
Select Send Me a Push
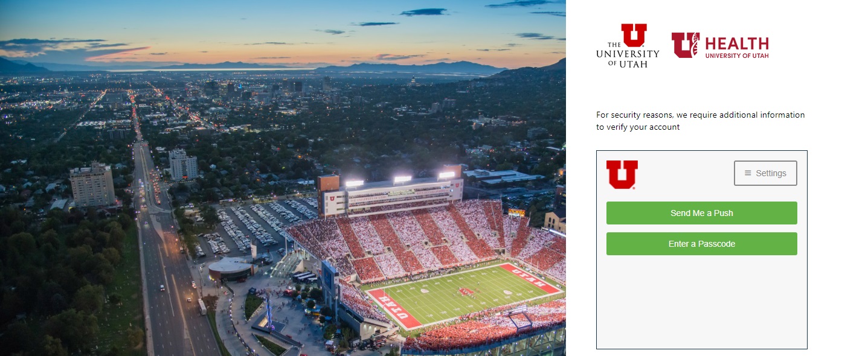pyautogui.click(x=701, y=213)
